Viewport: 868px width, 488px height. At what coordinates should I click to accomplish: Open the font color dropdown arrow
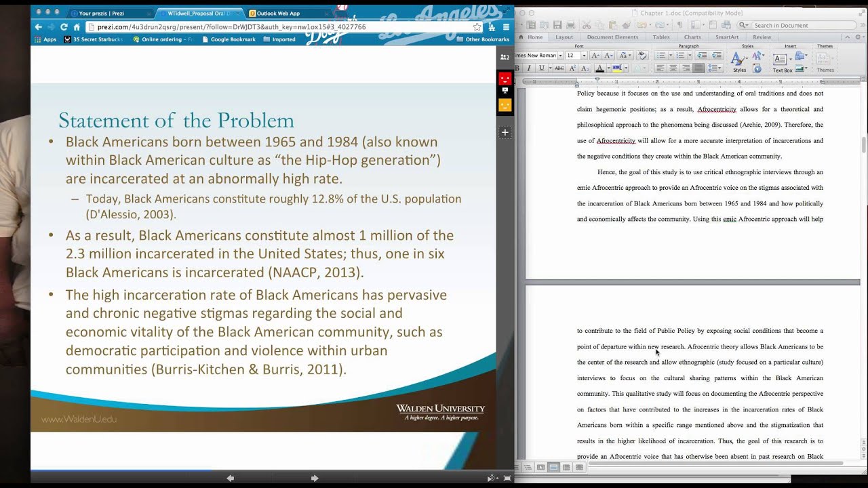(x=608, y=68)
